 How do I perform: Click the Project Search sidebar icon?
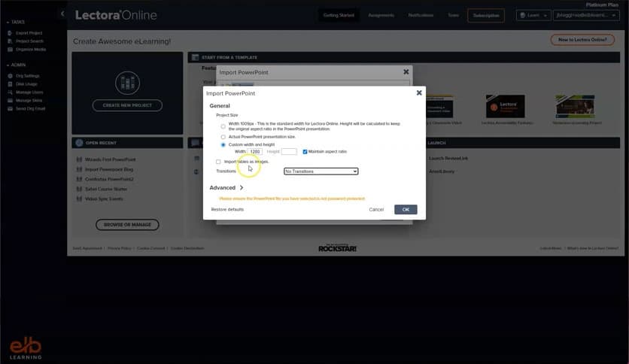coord(10,41)
